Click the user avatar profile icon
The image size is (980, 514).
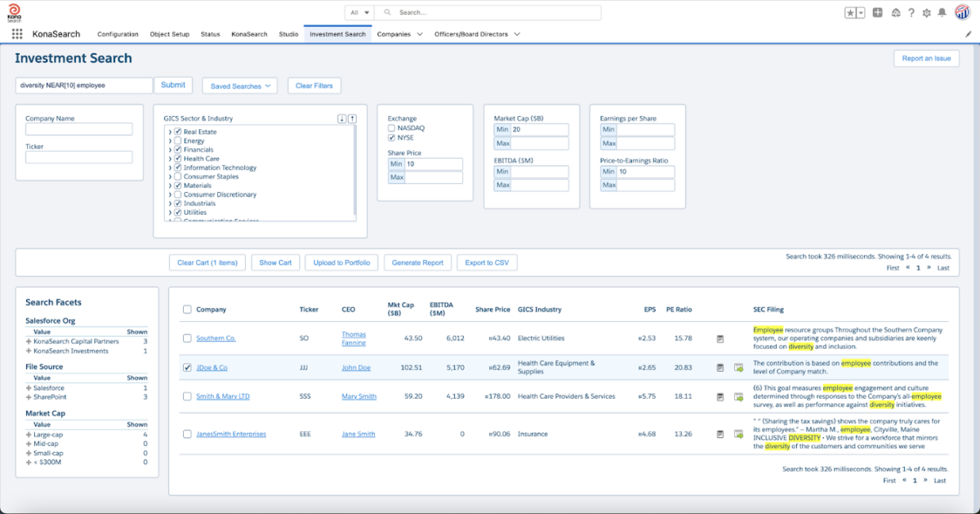(x=962, y=12)
